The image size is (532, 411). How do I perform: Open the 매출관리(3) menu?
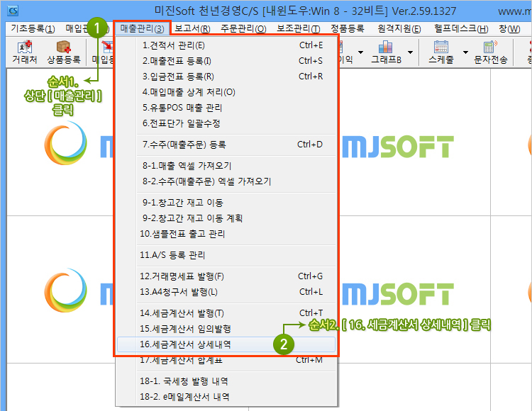[x=142, y=28]
